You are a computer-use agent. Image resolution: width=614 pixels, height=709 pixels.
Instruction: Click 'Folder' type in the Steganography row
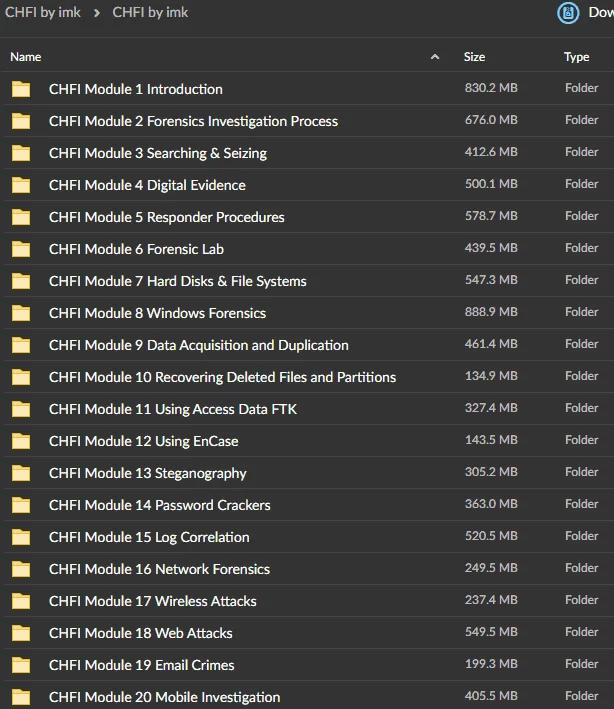581,472
